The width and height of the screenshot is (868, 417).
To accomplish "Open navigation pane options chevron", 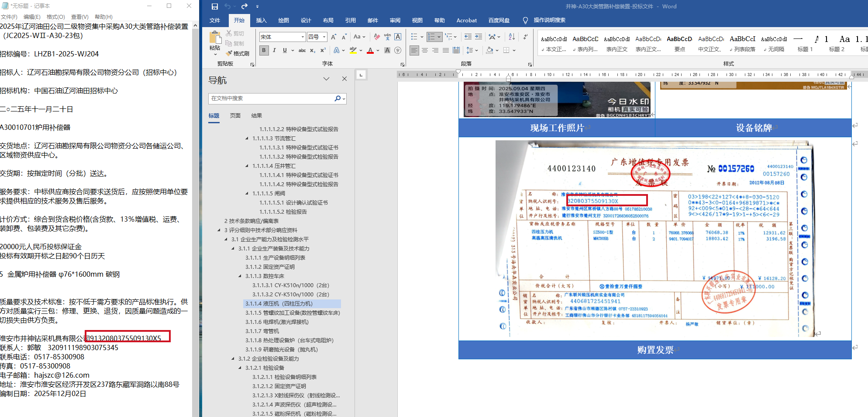I will 326,79.
